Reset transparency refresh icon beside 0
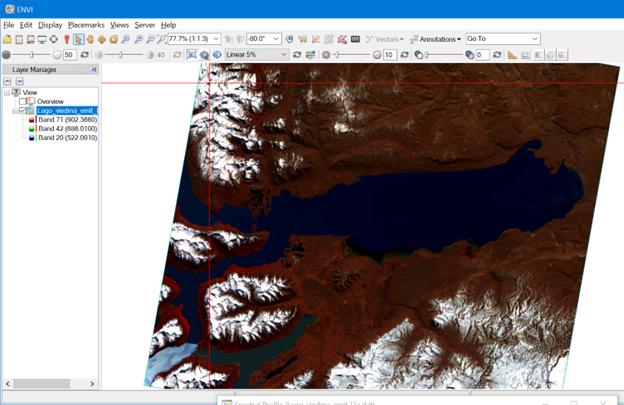The image size is (624, 405). tap(497, 55)
